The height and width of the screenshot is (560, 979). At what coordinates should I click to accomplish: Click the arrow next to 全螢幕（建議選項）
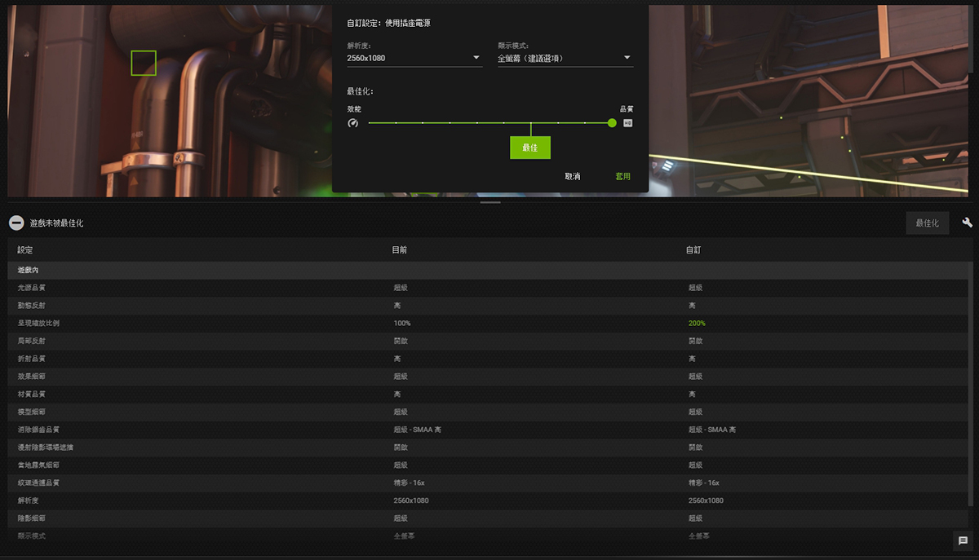[627, 58]
